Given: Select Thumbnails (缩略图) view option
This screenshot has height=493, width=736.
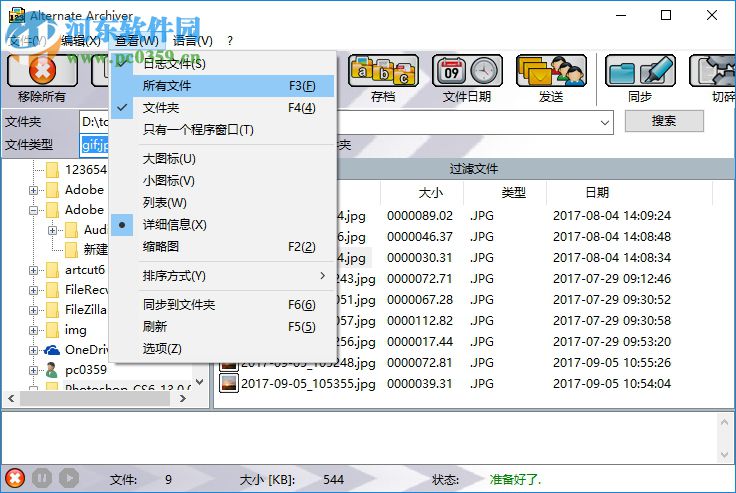Looking at the screenshot, I should click(222, 247).
